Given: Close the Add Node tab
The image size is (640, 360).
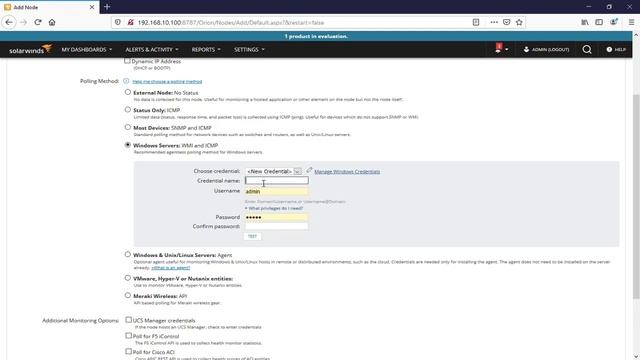Looking at the screenshot, I should 92,7.
